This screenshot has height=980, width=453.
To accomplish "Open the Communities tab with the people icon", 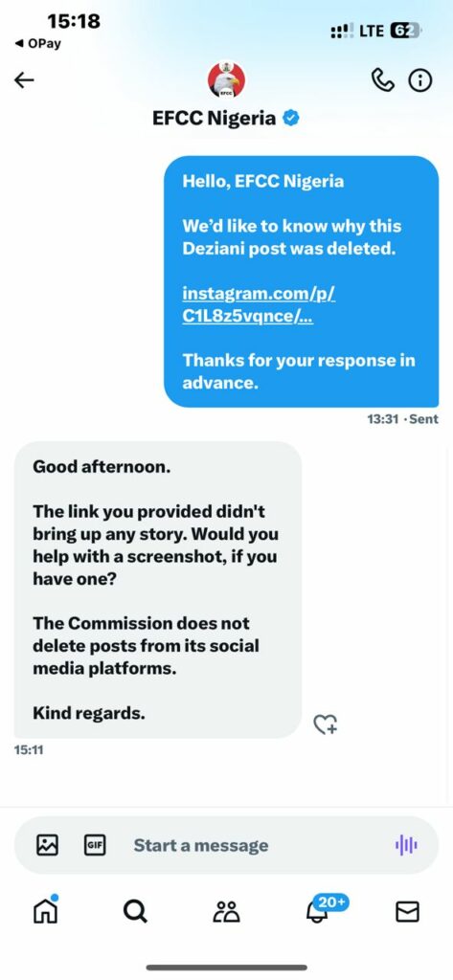I will point(226,912).
